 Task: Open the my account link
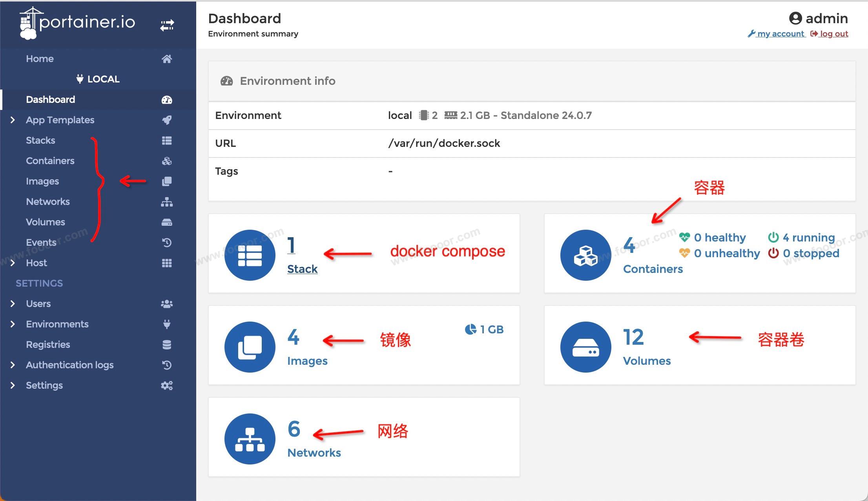pyautogui.click(x=780, y=34)
